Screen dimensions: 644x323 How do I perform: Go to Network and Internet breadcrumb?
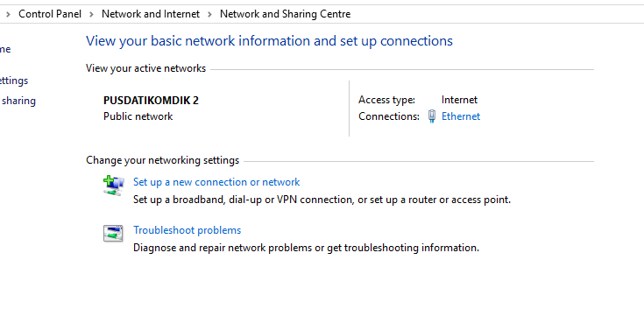coord(151,14)
